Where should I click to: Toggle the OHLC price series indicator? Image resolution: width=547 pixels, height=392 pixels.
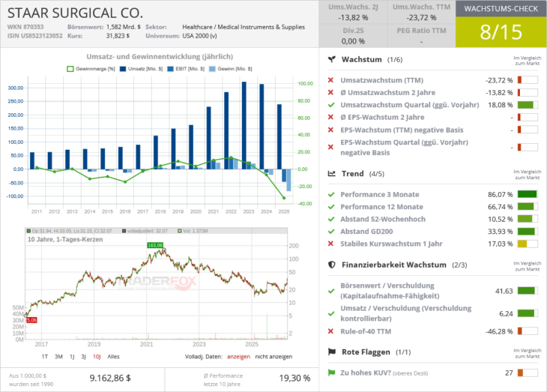[x=70, y=231]
